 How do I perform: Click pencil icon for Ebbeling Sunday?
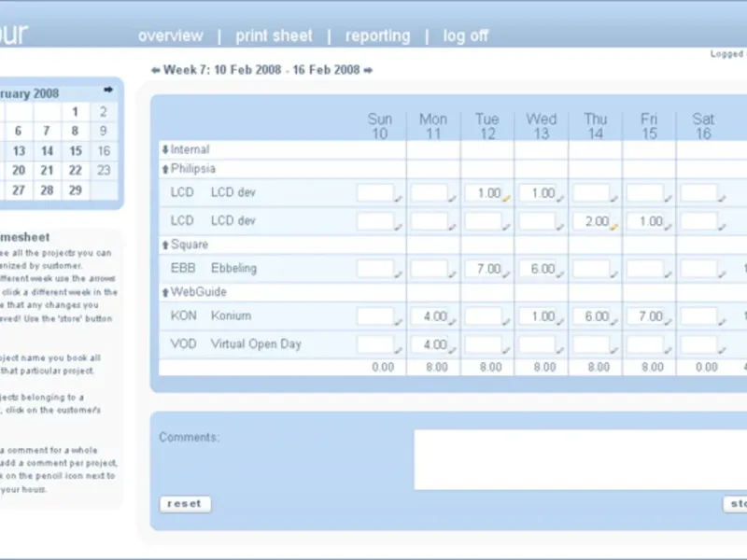pyautogui.click(x=399, y=274)
